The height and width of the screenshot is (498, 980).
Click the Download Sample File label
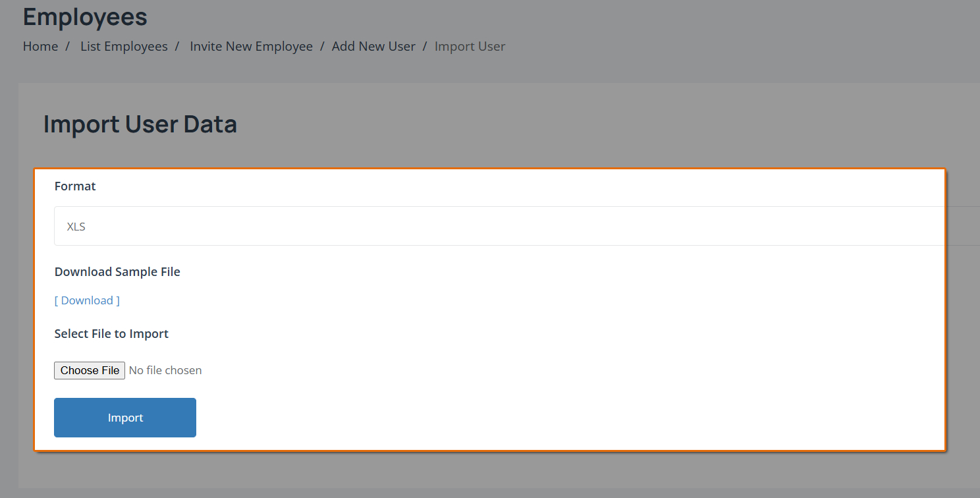[x=117, y=271]
